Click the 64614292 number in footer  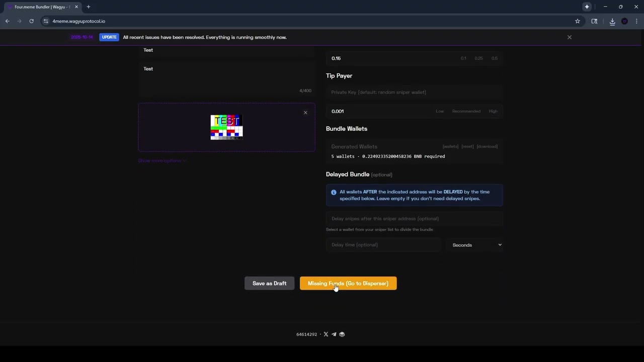(307, 334)
